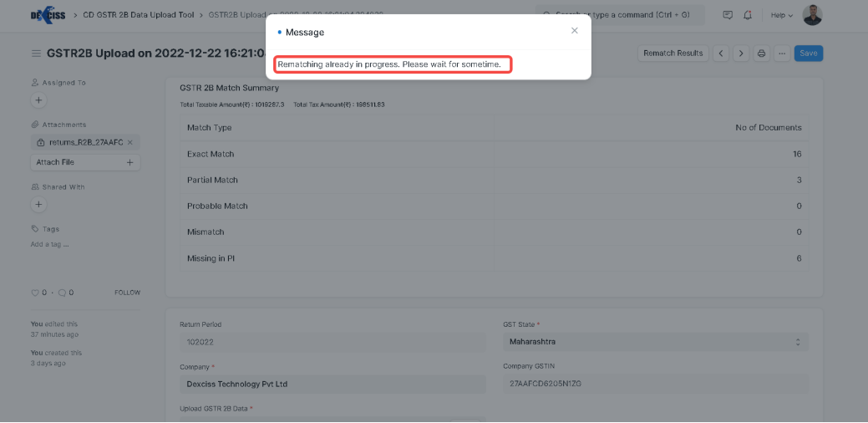Toggle sidebar with hamburger menu icon

[36, 54]
